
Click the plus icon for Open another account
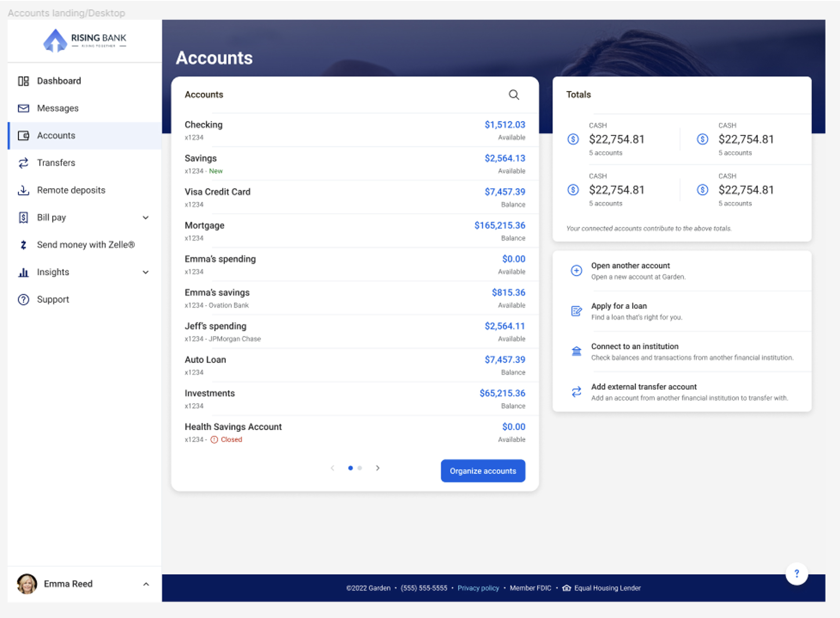576,271
